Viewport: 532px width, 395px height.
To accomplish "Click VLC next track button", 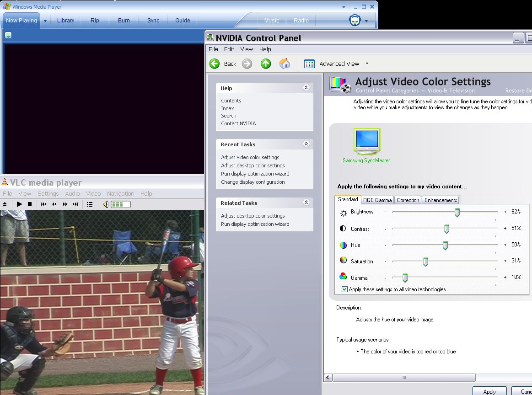I will (x=75, y=204).
